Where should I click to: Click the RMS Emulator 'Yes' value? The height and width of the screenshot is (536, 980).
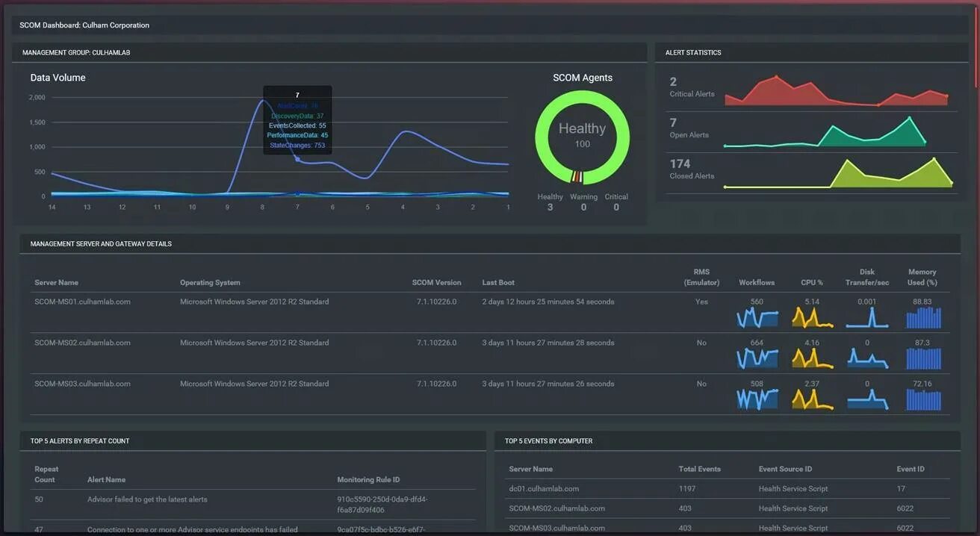pyautogui.click(x=701, y=302)
